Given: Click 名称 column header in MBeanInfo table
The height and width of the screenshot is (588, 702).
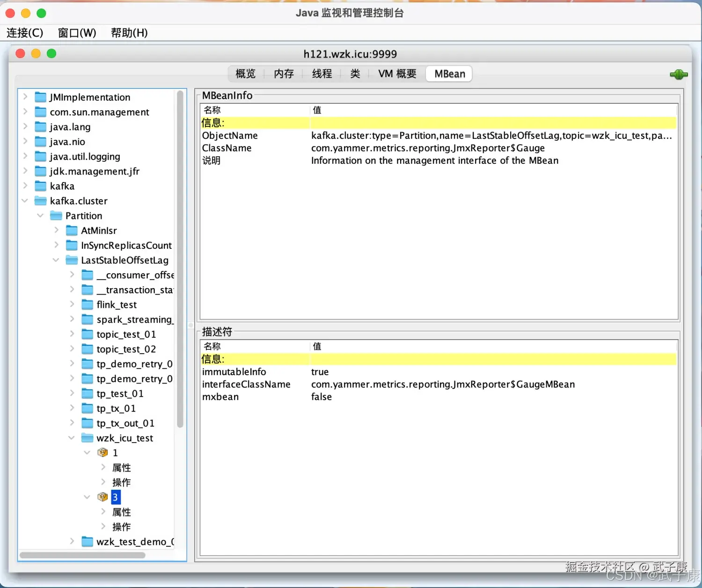Looking at the screenshot, I should (255, 110).
